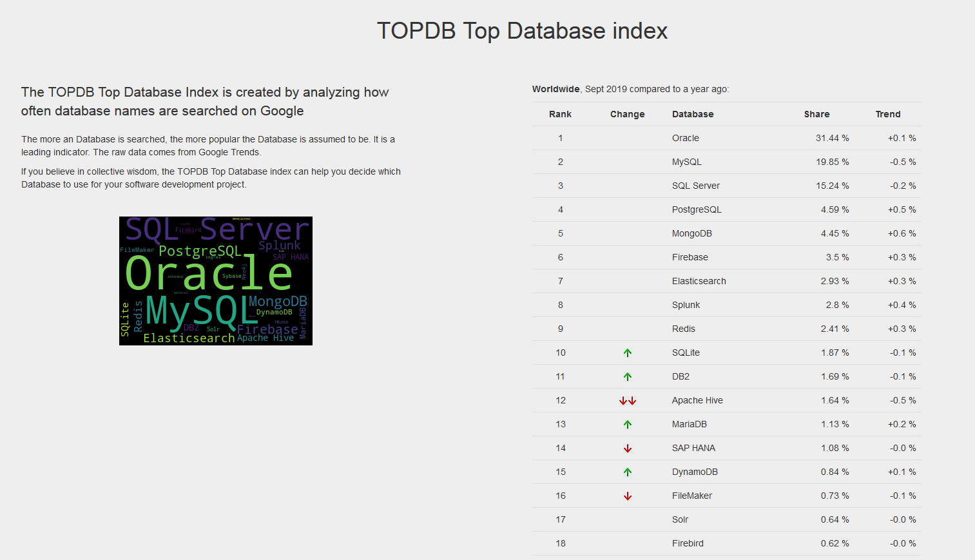Select DynamoDB in the Database column
This screenshot has height=560, width=975.
coord(695,472)
